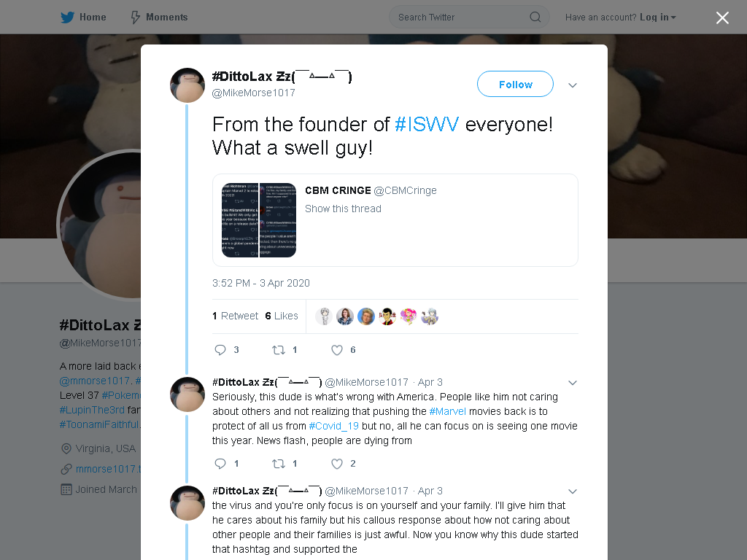747x560 pixels.
Task: Click the search magnifier icon
Action: (535, 17)
